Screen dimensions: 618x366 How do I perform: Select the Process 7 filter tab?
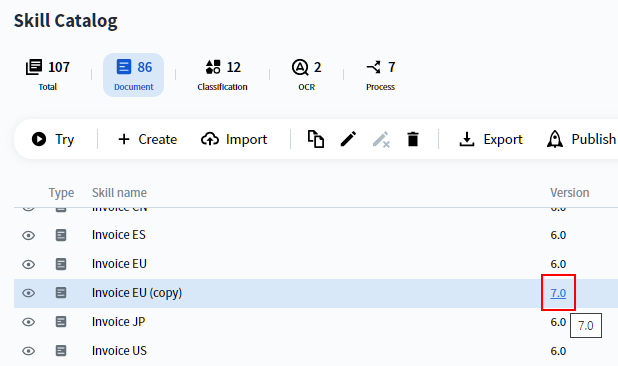pyautogui.click(x=380, y=75)
